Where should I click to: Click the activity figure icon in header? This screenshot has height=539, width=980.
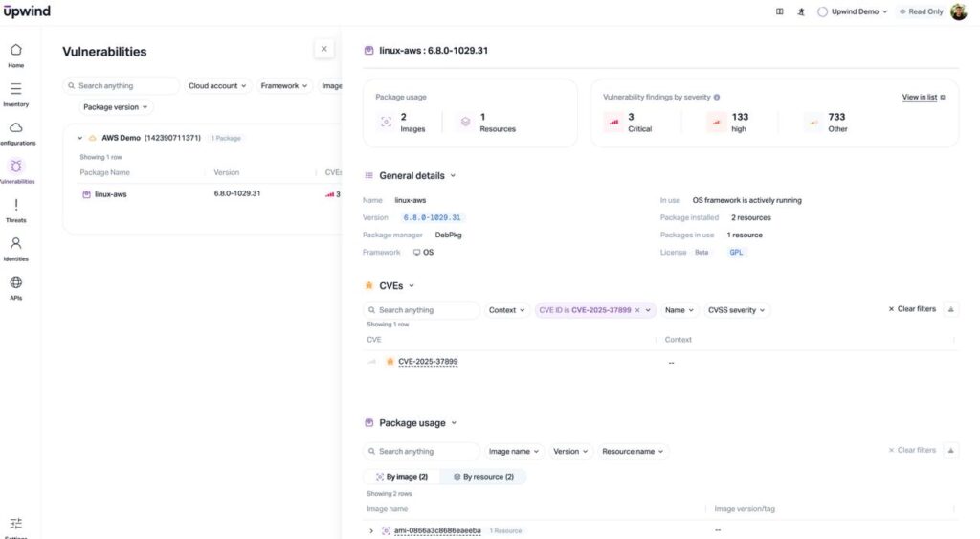click(x=801, y=11)
